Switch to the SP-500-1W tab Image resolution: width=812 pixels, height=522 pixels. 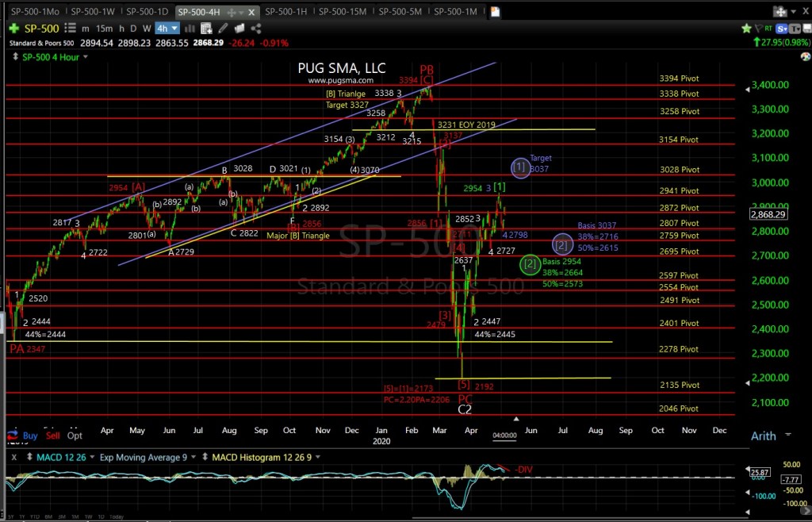(x=93, y=11)
